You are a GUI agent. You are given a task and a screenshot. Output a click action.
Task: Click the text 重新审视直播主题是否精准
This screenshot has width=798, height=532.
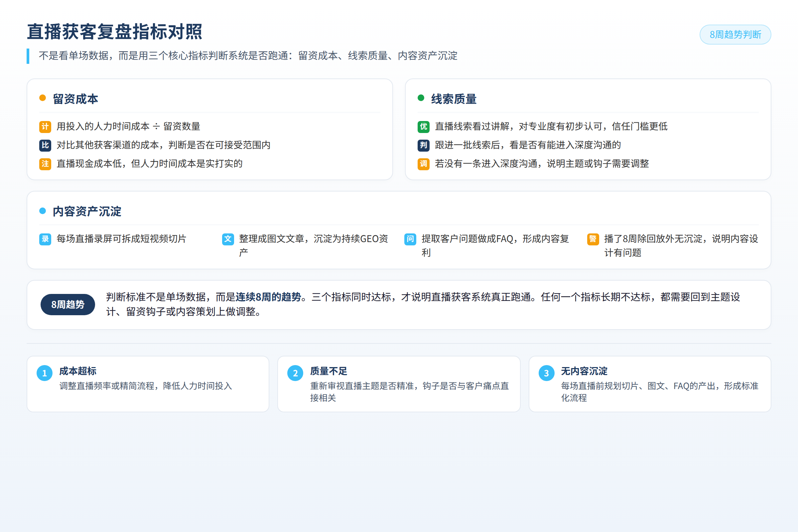tap(410, 392)
